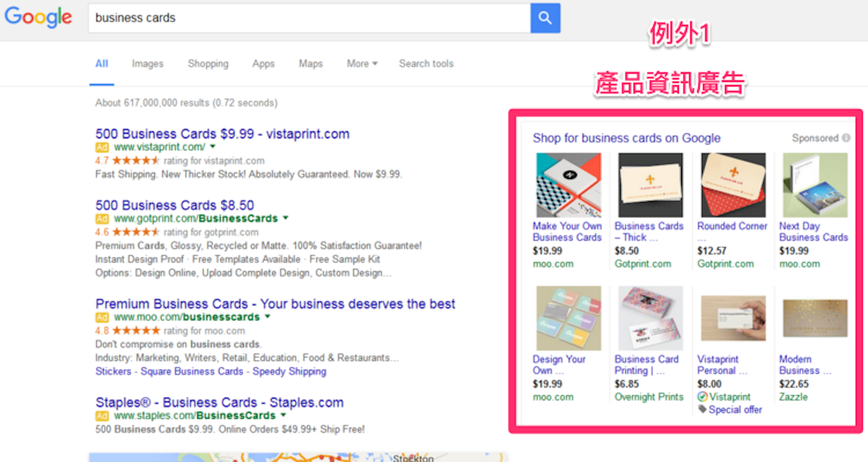Screen dimensions: 868x462
Task: Click Gotprint.com seller under $12.57 product
Action: click(726, 264)
